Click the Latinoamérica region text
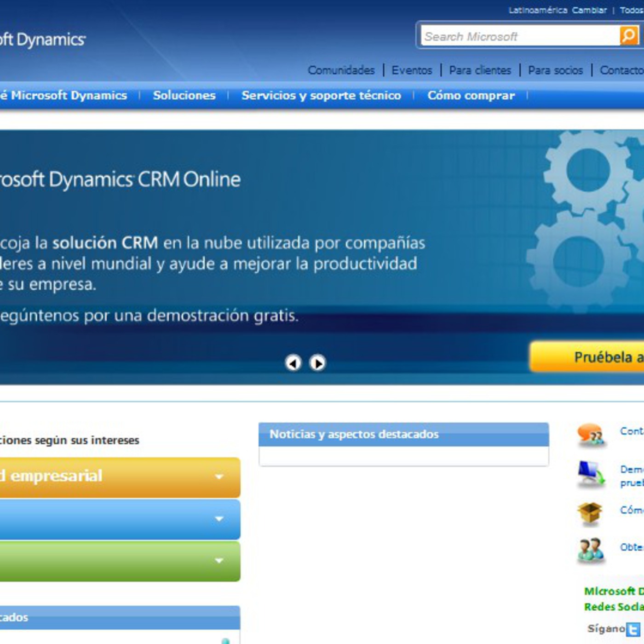644x644 pixels. click(538, 10)
